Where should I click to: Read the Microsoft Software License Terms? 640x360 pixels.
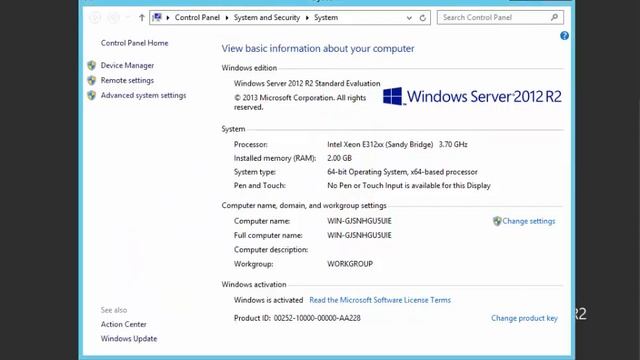[380, 300]
